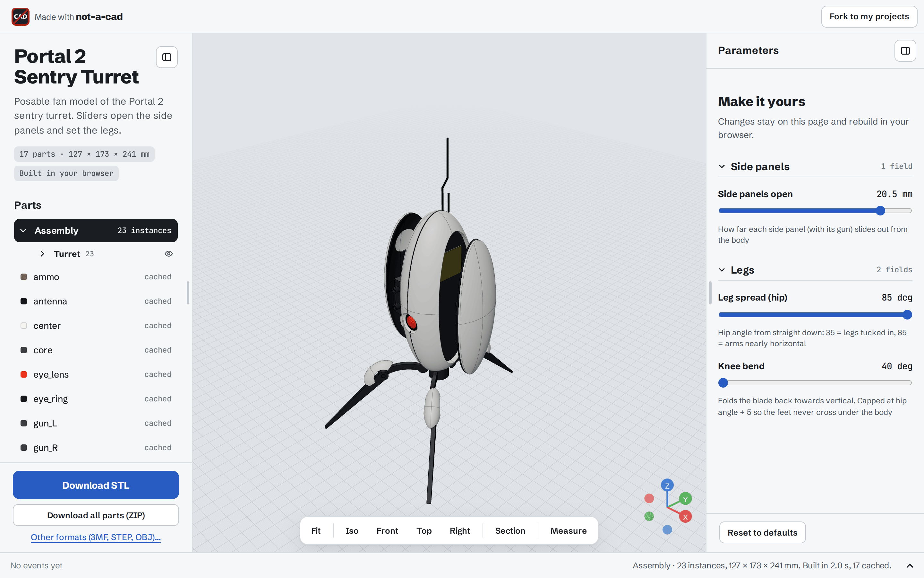924x578 pixels.
Task: Click the blue Z axis gizmo handle
Action: (667, 486)
